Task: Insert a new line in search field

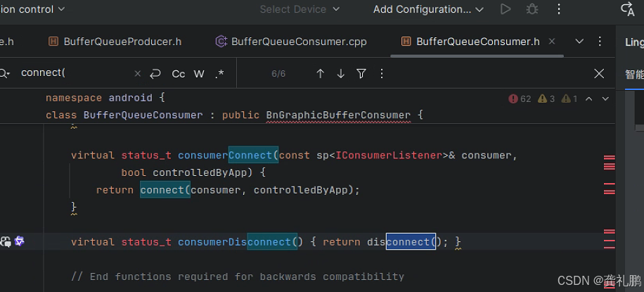Action: [155, 74]
